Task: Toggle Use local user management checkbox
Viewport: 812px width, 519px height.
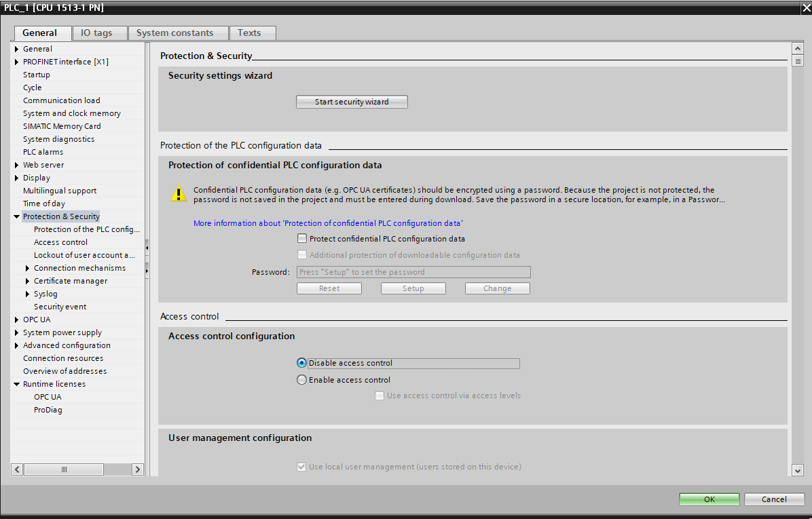Action: (301, 467)
